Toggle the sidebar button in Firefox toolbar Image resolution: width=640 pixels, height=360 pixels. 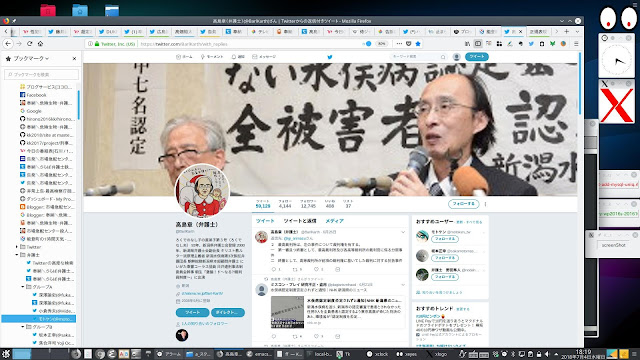pyautogui.click(x=478, y=44)
